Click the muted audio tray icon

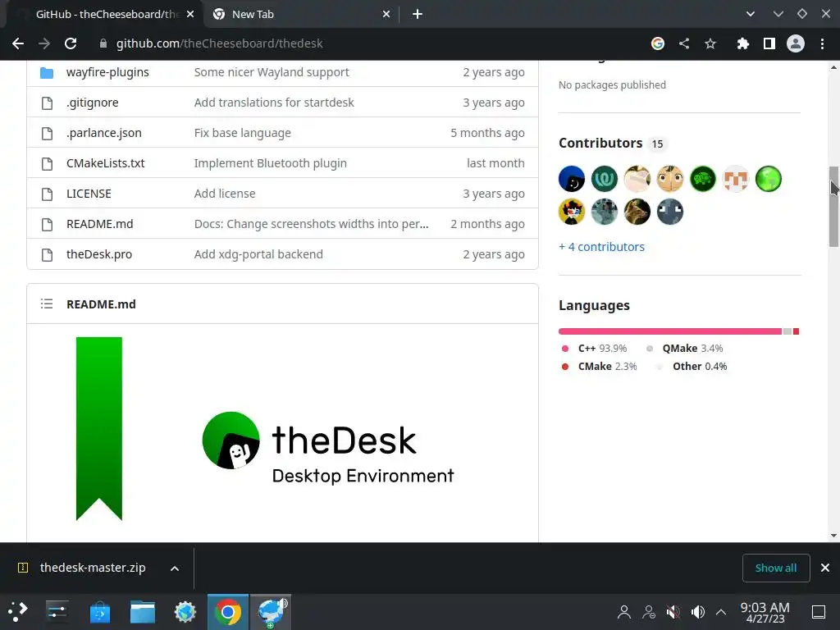click(673, 612)
